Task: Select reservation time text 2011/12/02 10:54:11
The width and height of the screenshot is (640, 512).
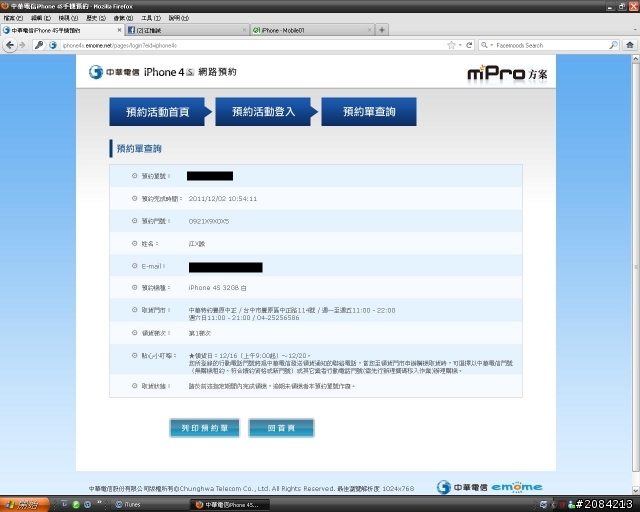Action: pyautogui.click(x=223, y=199)
